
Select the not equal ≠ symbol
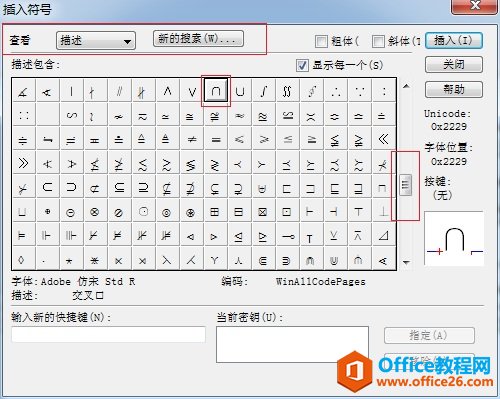coord(192,139)
